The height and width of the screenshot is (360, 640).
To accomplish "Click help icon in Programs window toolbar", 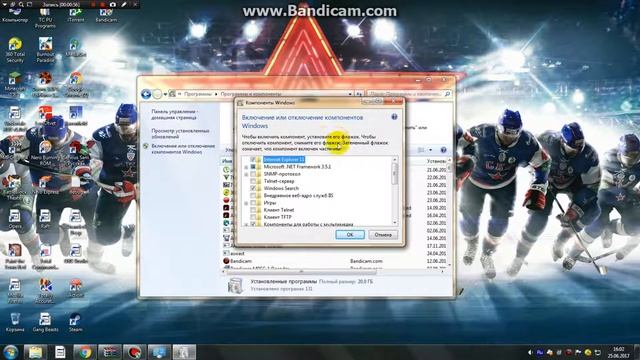I will click(x=443, y=150).
